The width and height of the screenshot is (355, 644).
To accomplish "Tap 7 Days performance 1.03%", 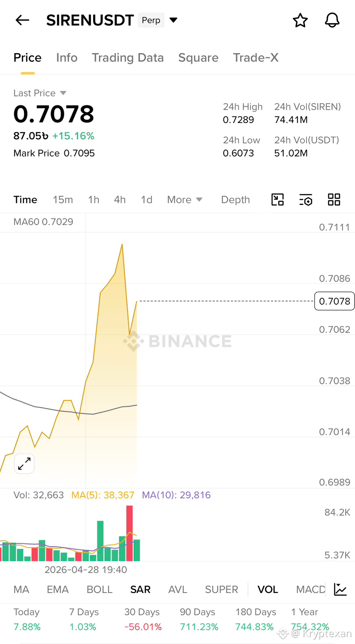I will (83, 627).
